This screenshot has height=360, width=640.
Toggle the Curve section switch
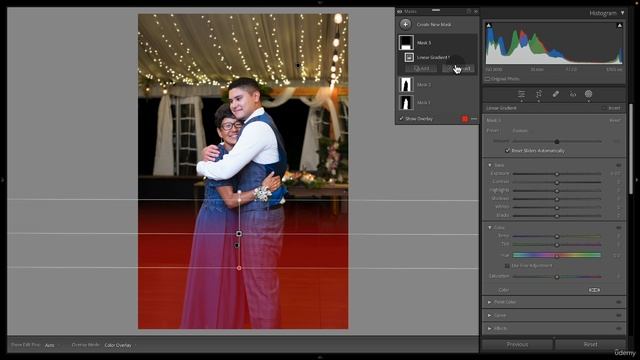pyautogui.click(x=619, y=316)
